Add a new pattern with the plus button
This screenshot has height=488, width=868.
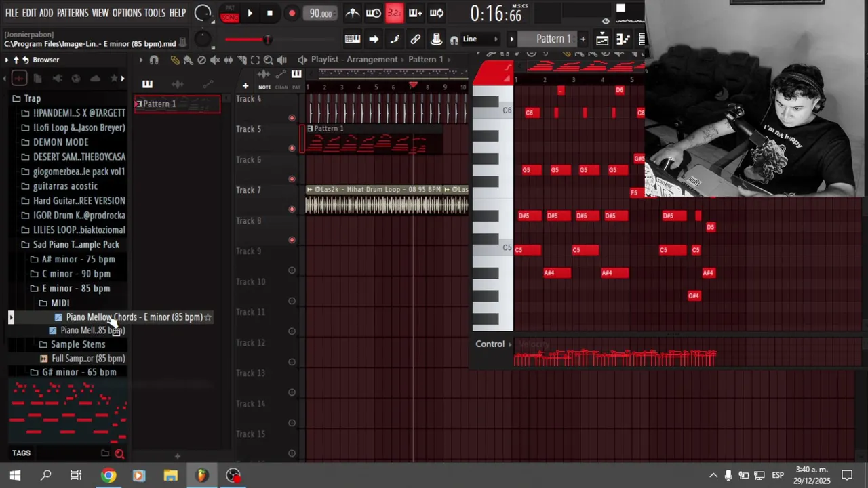coord(583,39)
